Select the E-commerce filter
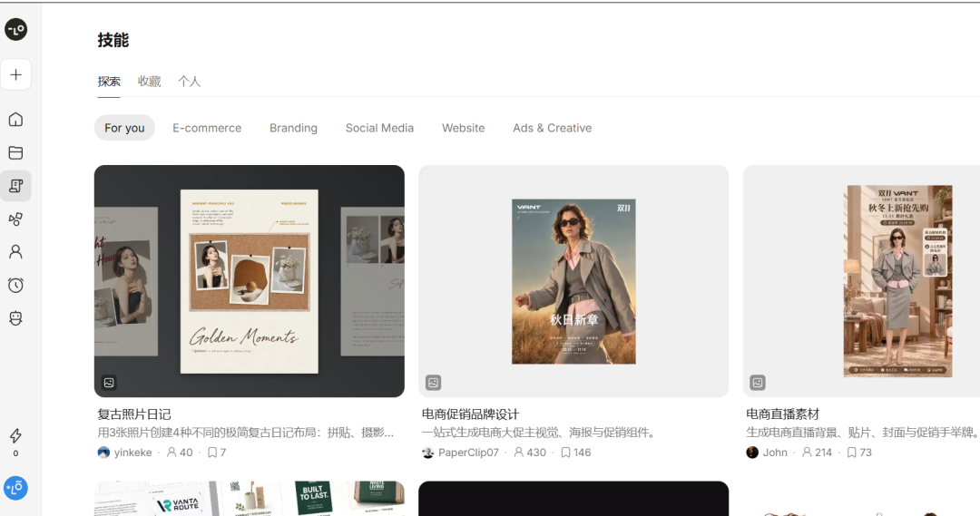Image resolution: width=980 pixels, height=516 pixels. click(x=207, y=128)
